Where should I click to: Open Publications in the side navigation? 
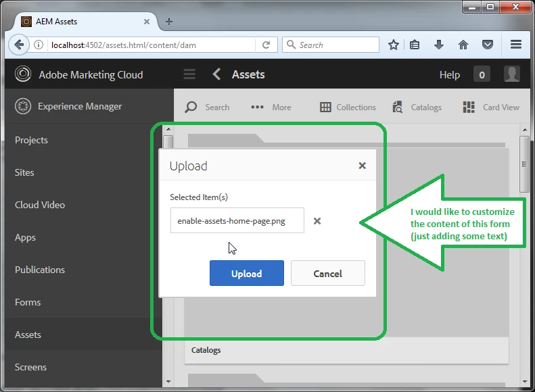pos(40,270)
